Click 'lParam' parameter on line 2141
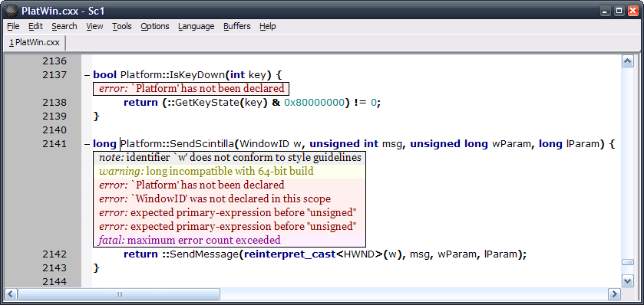The image size is (644, 305). click(583, 144)
